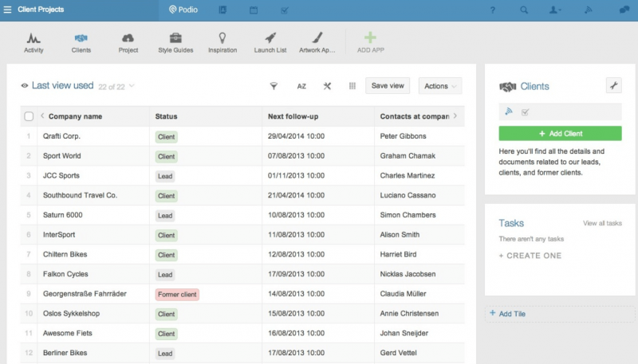Open the Style Guides app
This screenshot has width=638, height=364.
tap(175, 43)
